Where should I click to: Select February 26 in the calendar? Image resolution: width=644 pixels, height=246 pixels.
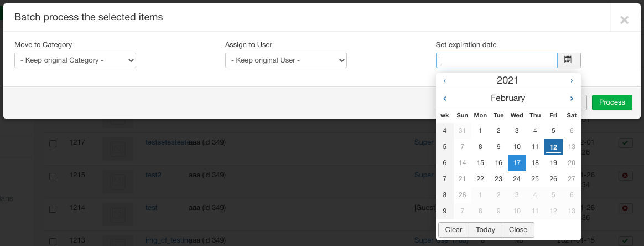tap(553, 179)
